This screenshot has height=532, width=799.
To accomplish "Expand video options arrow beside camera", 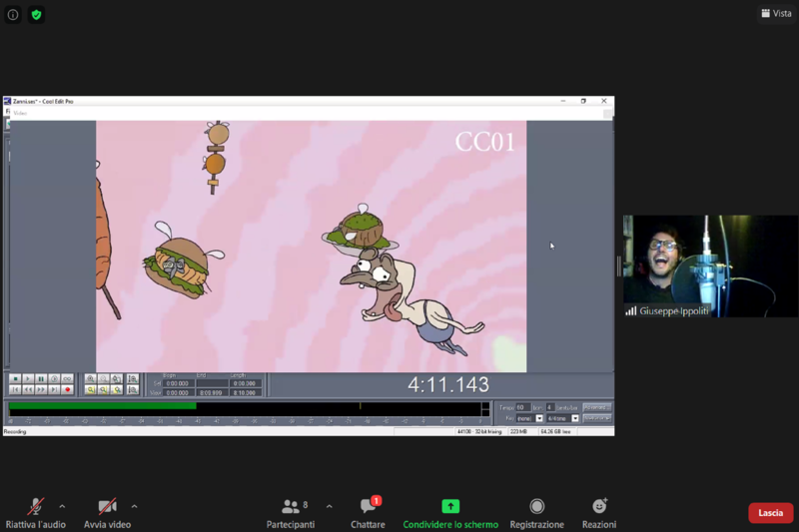I will pyautogui.click(x=134, y=506).
